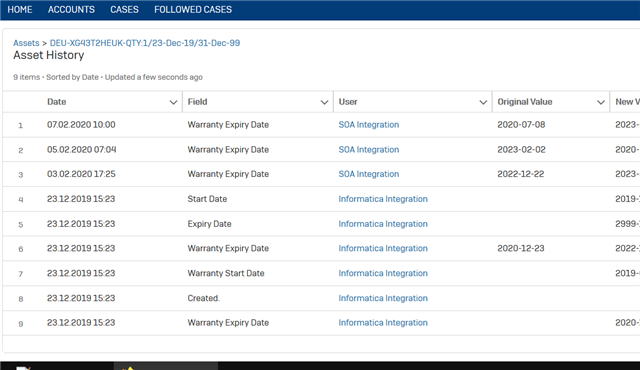
Task: Expand the Field column menu chevron
Action: click(x=324, y=102)
